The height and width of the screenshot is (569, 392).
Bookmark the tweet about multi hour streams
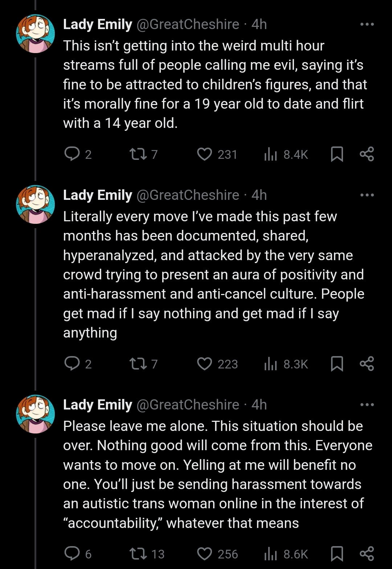(337, 154)
